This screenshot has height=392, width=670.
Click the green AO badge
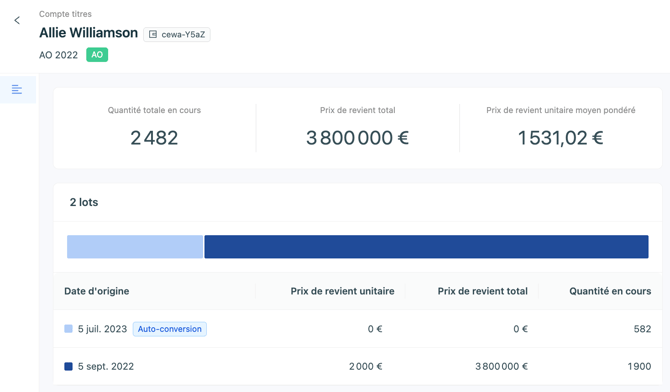coord(97,55)
